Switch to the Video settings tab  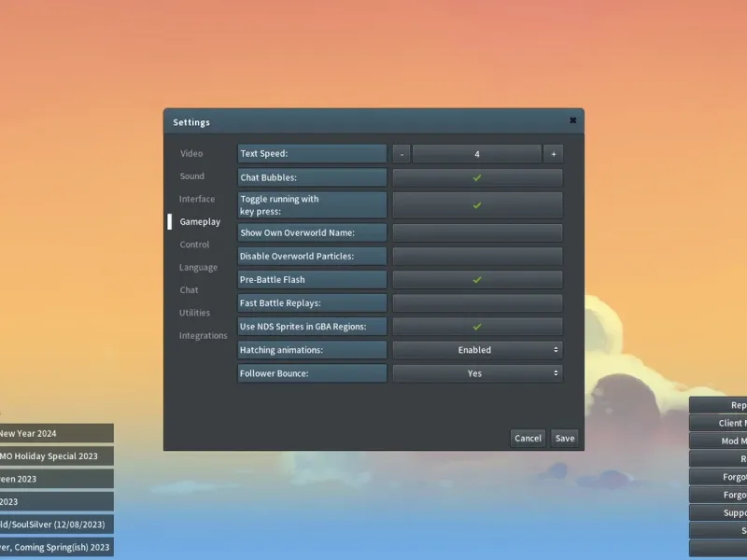pos(191,153)
